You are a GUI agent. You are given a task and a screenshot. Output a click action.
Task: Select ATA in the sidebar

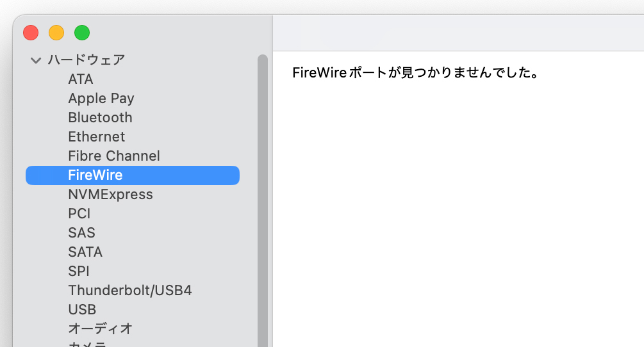click(81, 79)
